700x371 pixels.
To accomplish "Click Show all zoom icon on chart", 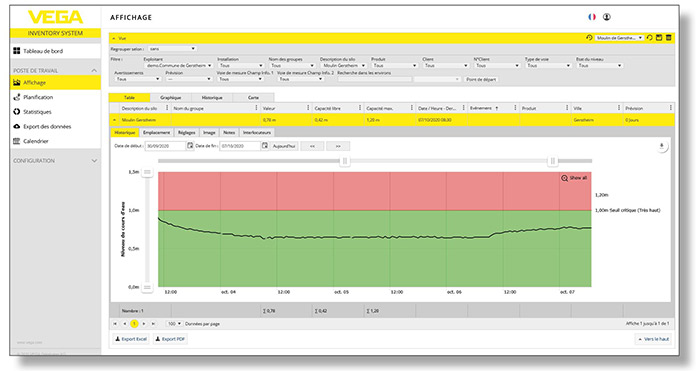I will (564, 178).
